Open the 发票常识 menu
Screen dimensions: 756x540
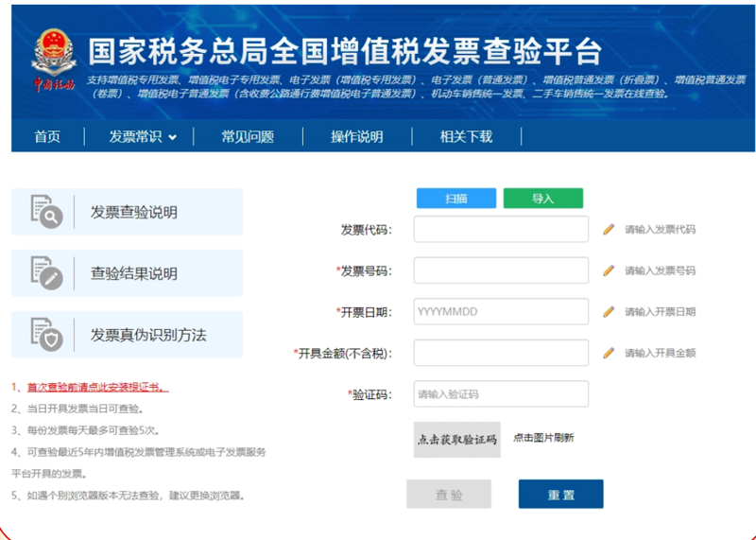point(135,136)
